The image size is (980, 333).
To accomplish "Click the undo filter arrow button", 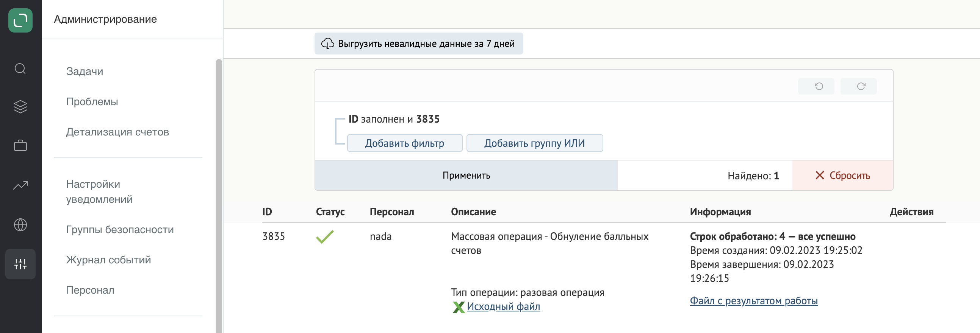I will 816,86.
